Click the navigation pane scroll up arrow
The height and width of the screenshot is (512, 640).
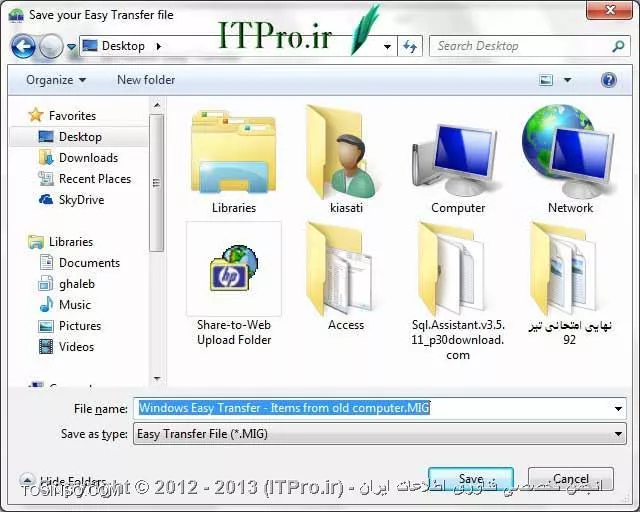pyautogui.click(x=157, y=105)
